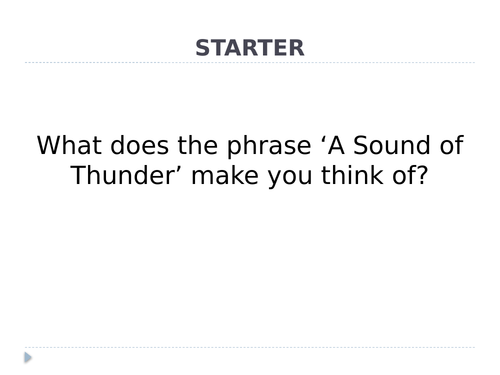This screenshot has width=500, height=375.
Task: Select the STARTER slide title
Action: 250,48
